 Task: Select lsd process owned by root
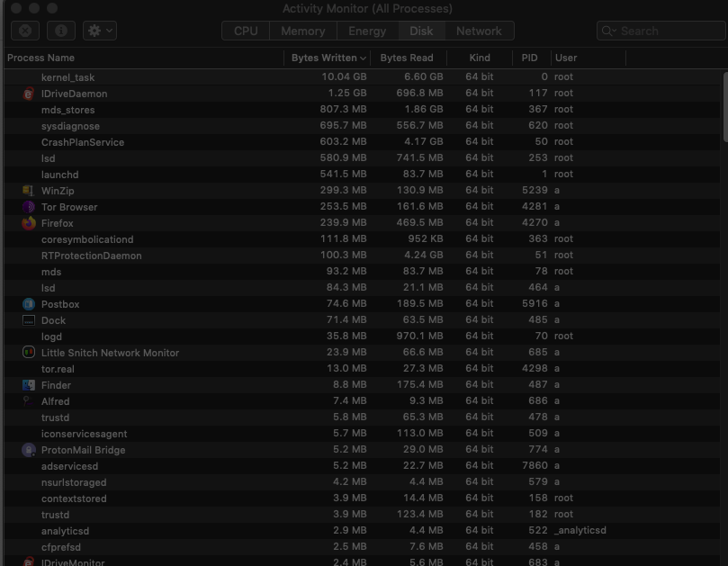pyautogui.click(x=362, y=158)
